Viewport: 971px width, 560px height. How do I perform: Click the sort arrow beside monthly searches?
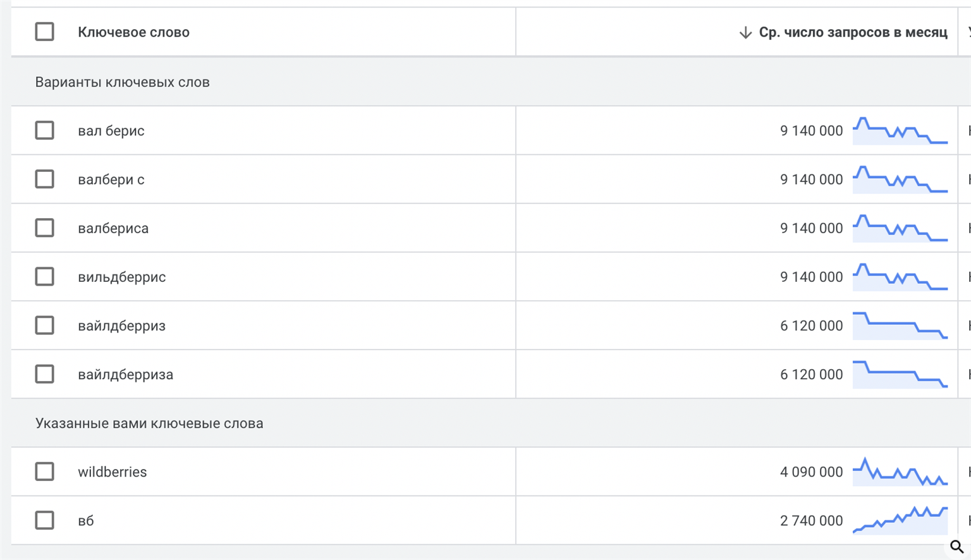click(745, 33)
